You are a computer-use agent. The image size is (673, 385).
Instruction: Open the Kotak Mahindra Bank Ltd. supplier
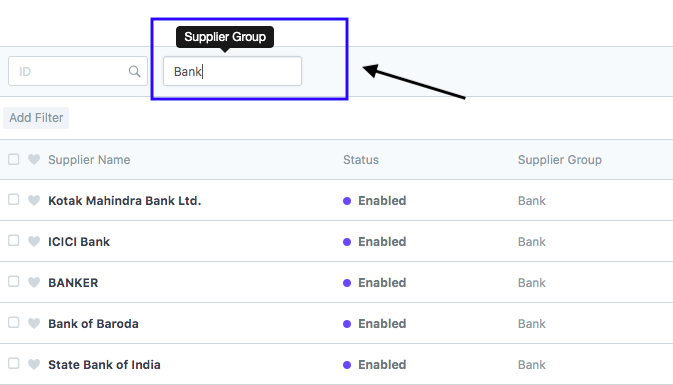point(124,200)
